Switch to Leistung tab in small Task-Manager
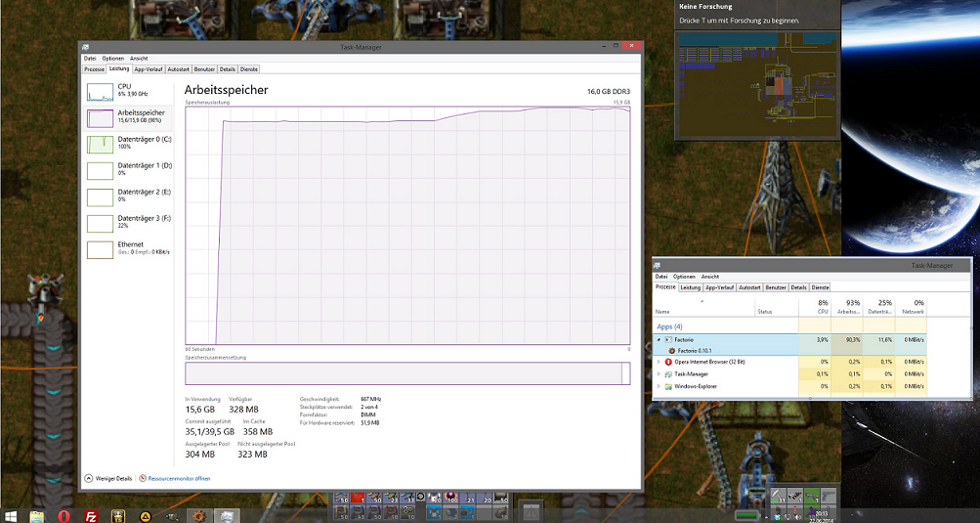Viewport: 980px width, 523px height. (x=690, y=287)
